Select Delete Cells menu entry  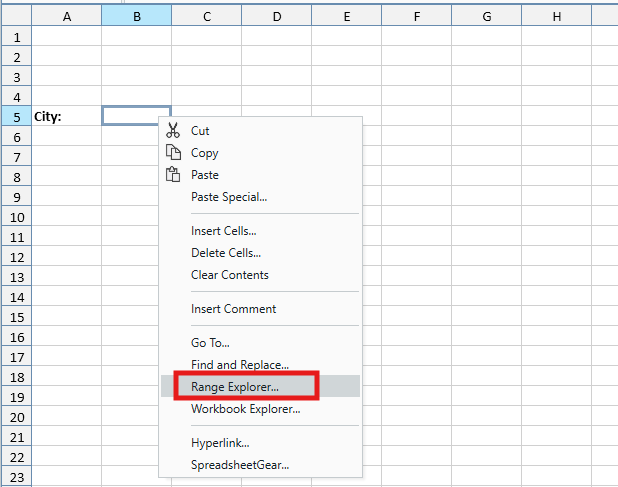click(x=225, y=253)
